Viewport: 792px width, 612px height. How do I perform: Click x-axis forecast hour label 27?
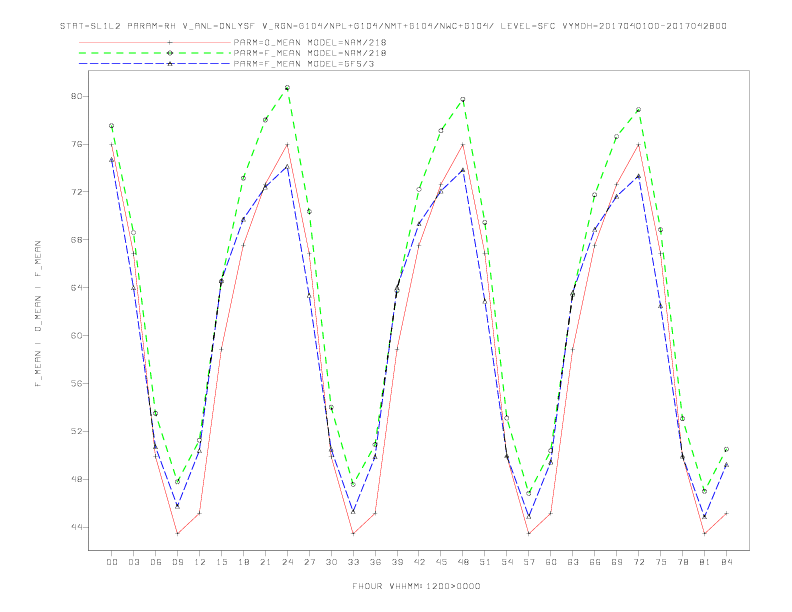click(x=309, y=562)
